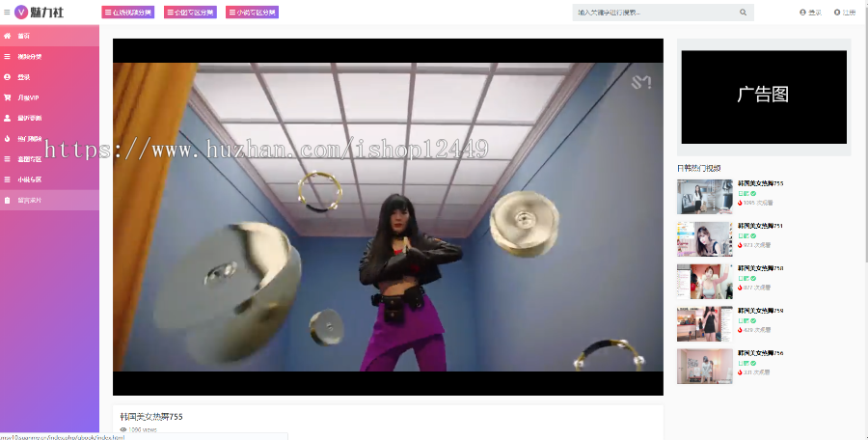868x440 pixels.
Task: Expand the 在线视频分类 top dropdown
Action: pyautogui.click(x=128, y=13)
